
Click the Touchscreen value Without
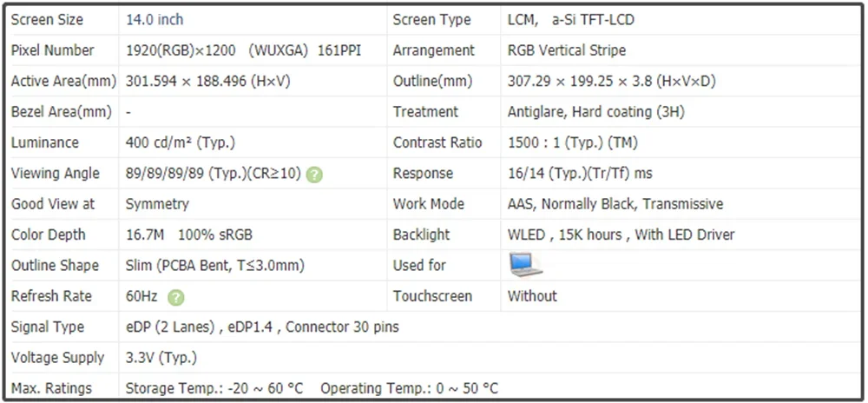coord(532,296)
